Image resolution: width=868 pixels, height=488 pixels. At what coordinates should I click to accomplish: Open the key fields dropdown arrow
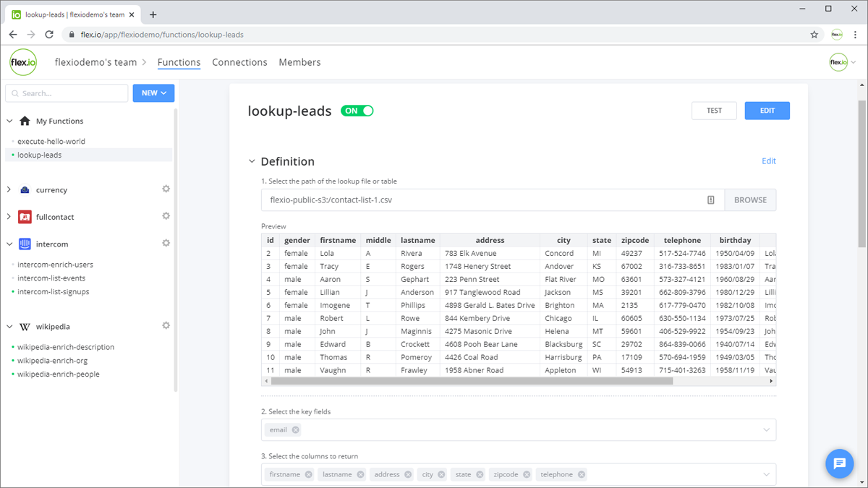pos(767,429)
